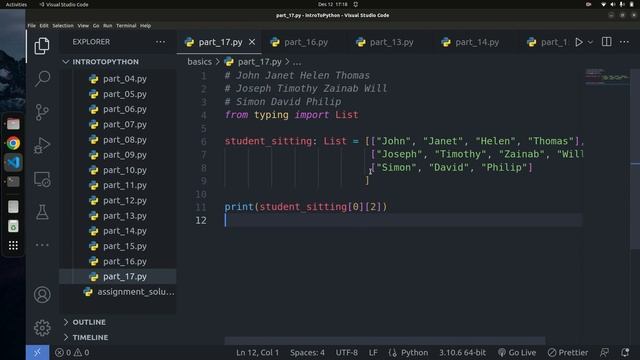This screenshot has height=360, width=640.
Task: Expand the OUTLINE section
Action: tap(89, 322)
